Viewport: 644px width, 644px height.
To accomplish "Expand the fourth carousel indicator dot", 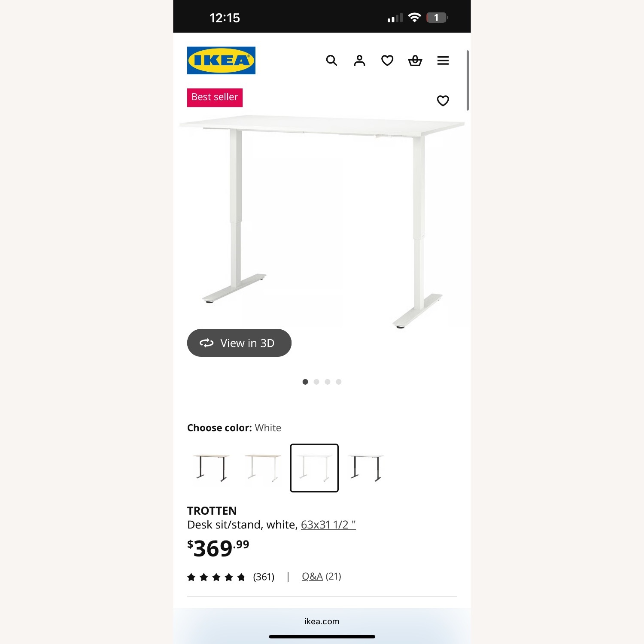I will [x=339, y=381].
